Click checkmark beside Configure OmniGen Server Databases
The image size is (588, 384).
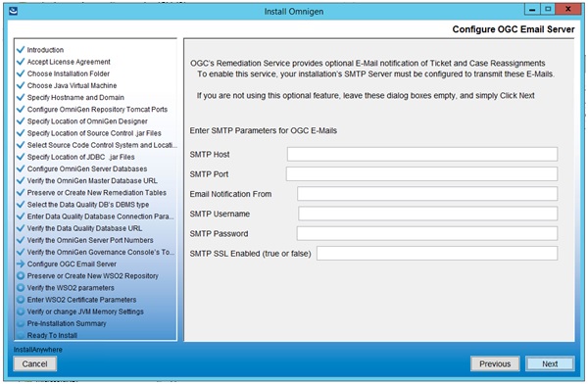point(21,168)
